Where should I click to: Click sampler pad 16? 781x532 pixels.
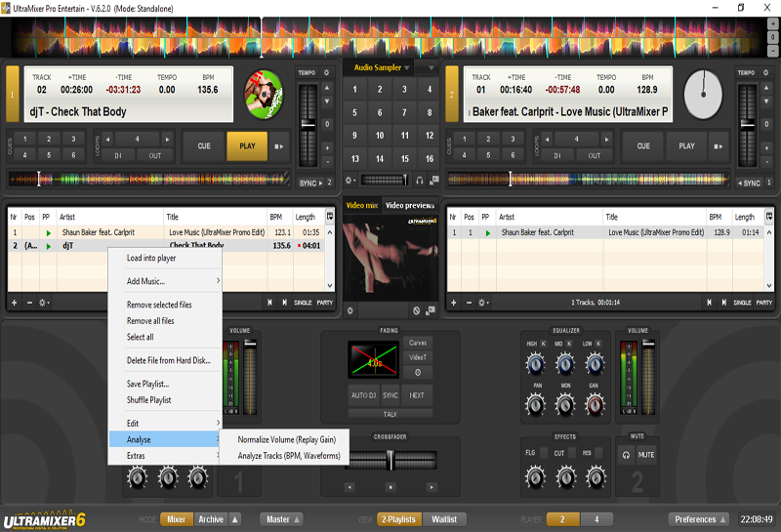(430, 159)
